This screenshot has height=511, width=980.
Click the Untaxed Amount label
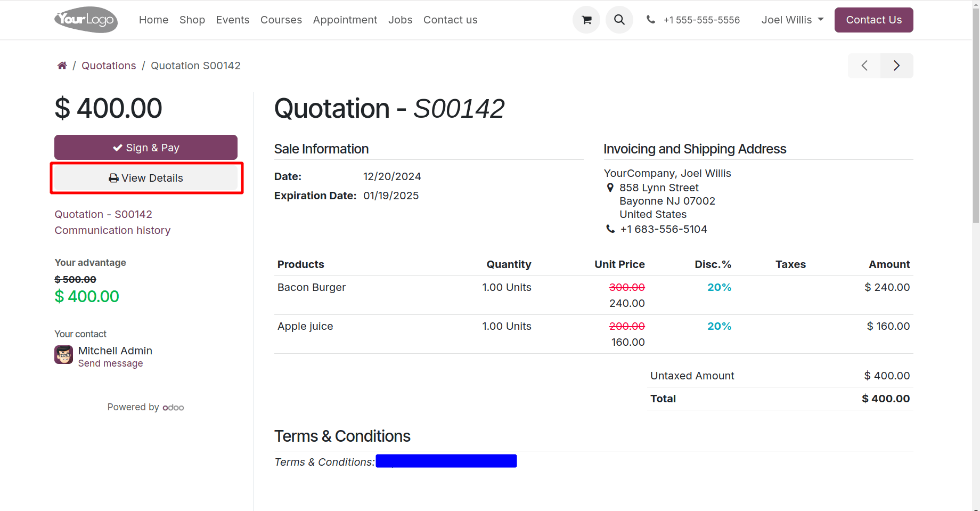[692, 376]
